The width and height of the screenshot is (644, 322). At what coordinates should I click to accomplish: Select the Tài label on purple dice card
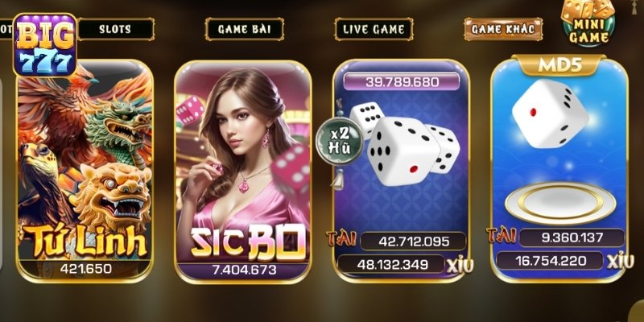tap(341, 239)
